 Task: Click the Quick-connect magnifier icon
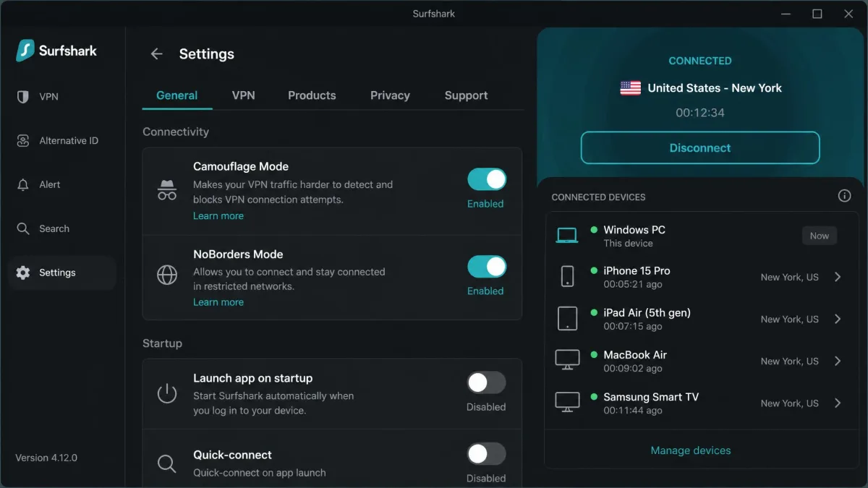tap(167, 463)
